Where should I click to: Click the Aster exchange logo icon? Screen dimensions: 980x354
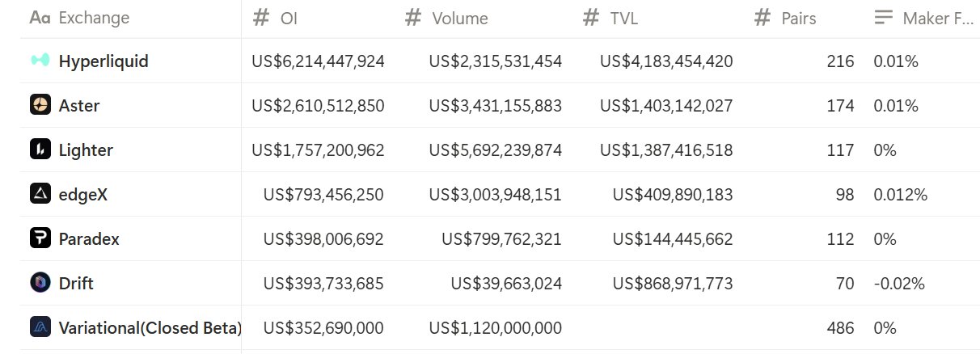40,105
